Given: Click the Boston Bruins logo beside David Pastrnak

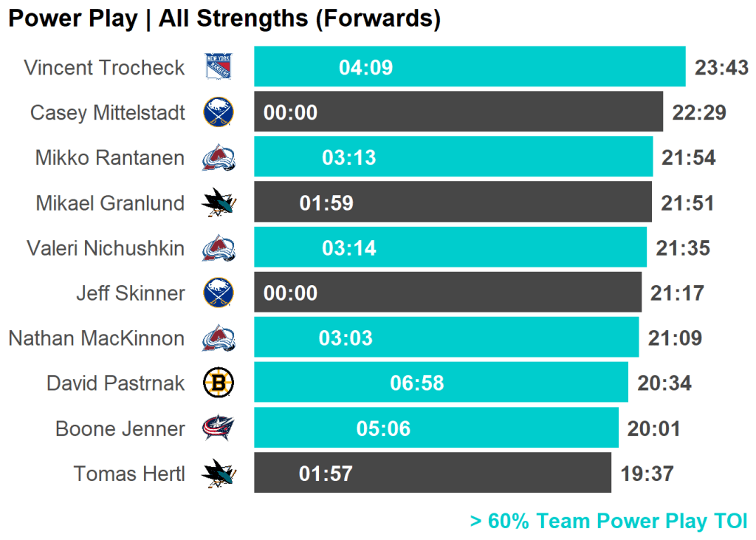Looking at the screenshot, I should (x=219, y=383).
